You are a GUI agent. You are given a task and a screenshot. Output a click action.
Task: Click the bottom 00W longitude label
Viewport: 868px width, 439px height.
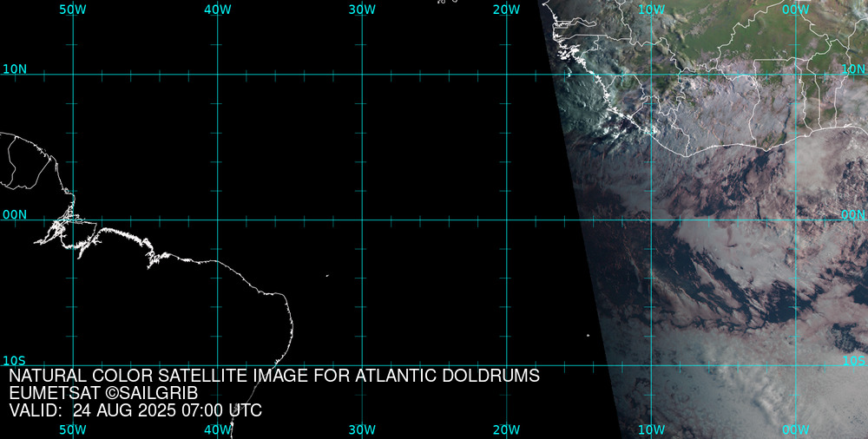pyautogui.click(x=796, y=429)
